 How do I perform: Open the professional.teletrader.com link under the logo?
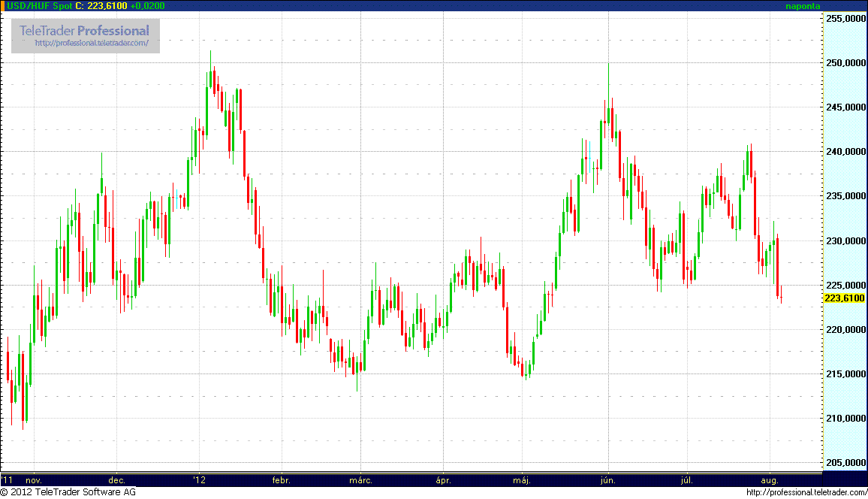[97, 44]
